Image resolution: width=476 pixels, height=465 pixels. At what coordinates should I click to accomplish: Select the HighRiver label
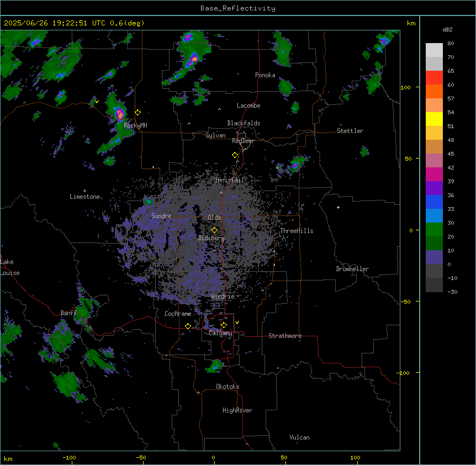click(x=237, y=410)
